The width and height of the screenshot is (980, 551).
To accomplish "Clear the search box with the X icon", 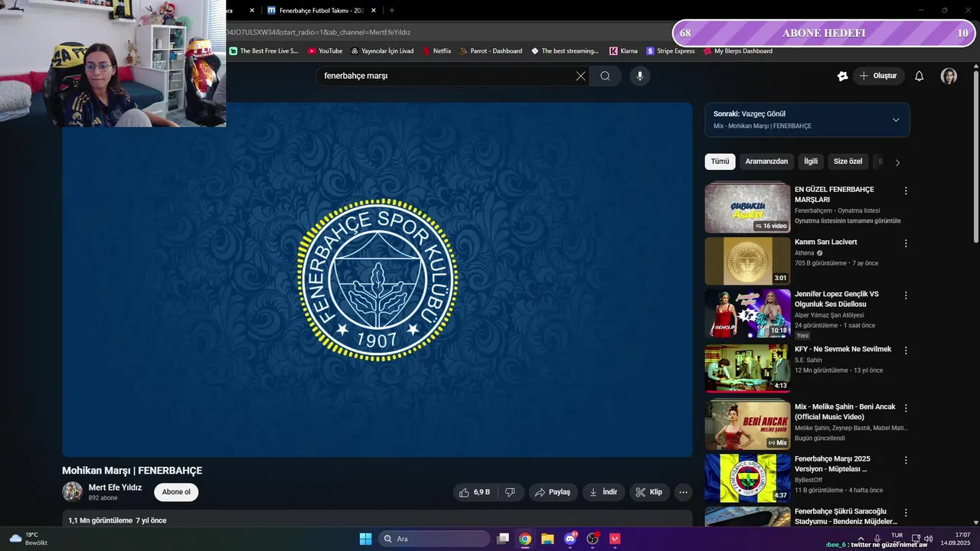I will [x=580, y=76].
